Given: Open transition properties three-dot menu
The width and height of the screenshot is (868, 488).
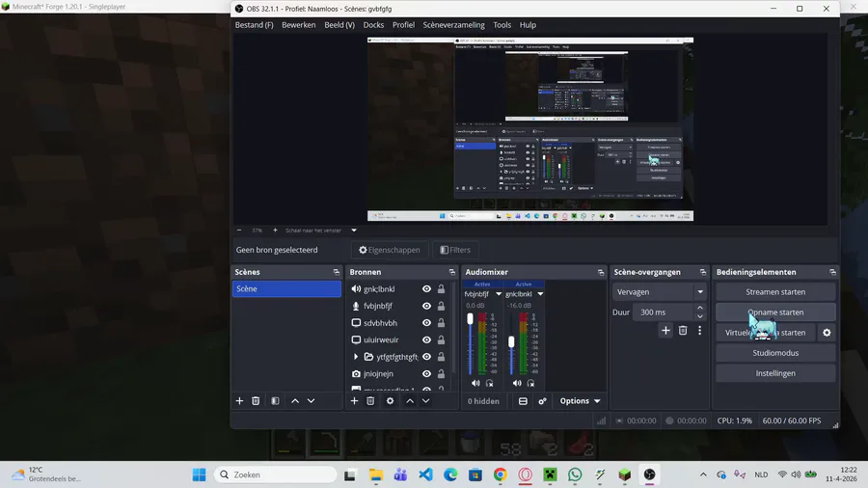Looking at the screenshot, I should (x=700, y=330).
